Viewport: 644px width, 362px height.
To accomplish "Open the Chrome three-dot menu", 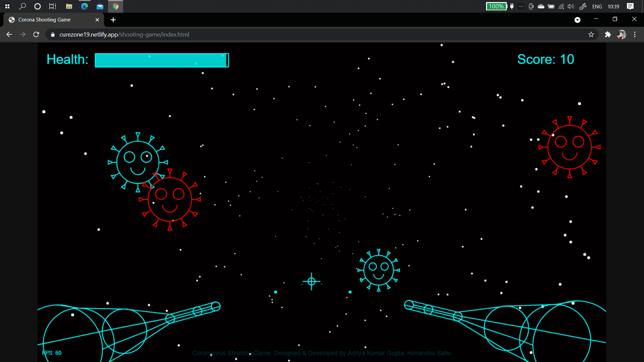I will point(635,34).
